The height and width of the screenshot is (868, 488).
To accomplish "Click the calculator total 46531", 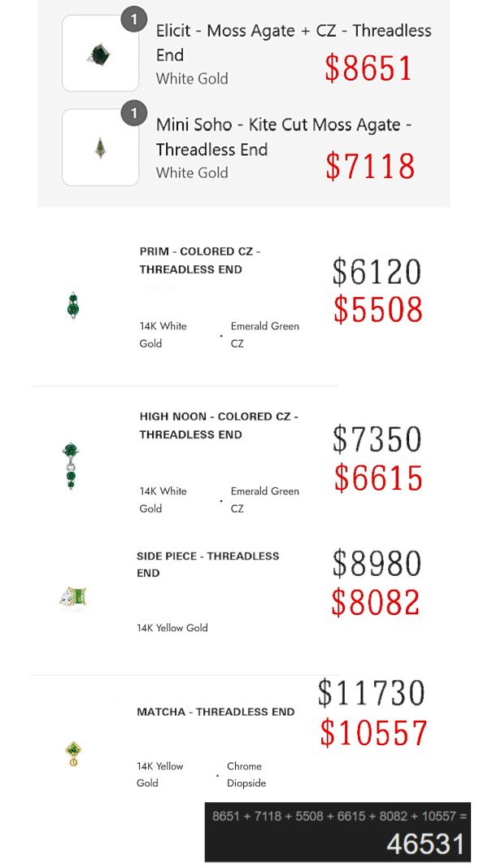I will [x=425, y=844].
